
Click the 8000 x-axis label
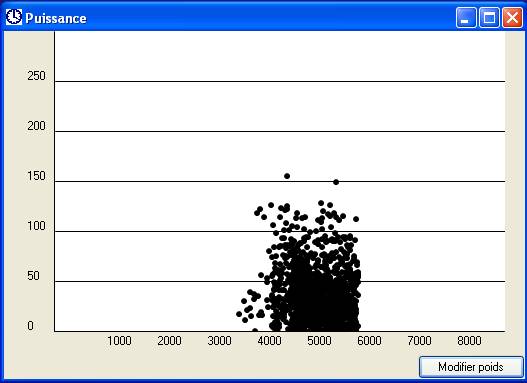click(x=469, y=341)
